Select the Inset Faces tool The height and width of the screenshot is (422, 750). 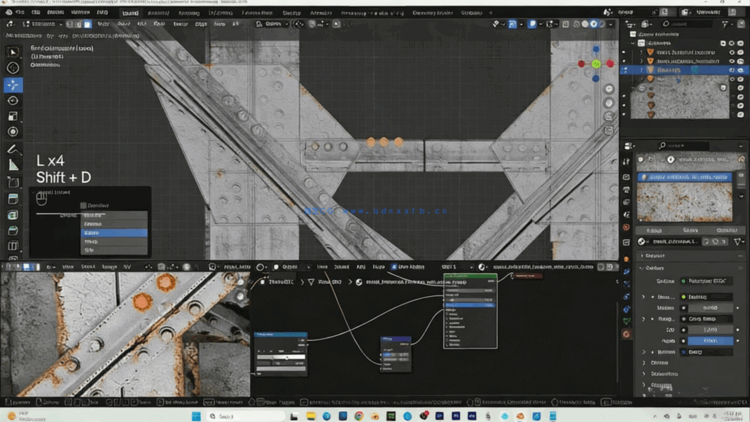pos(13,215)
